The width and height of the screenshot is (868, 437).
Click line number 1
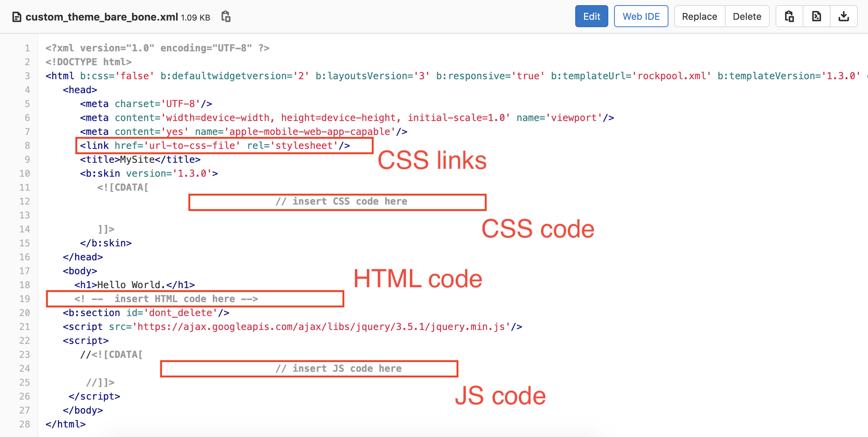point(27,48)
